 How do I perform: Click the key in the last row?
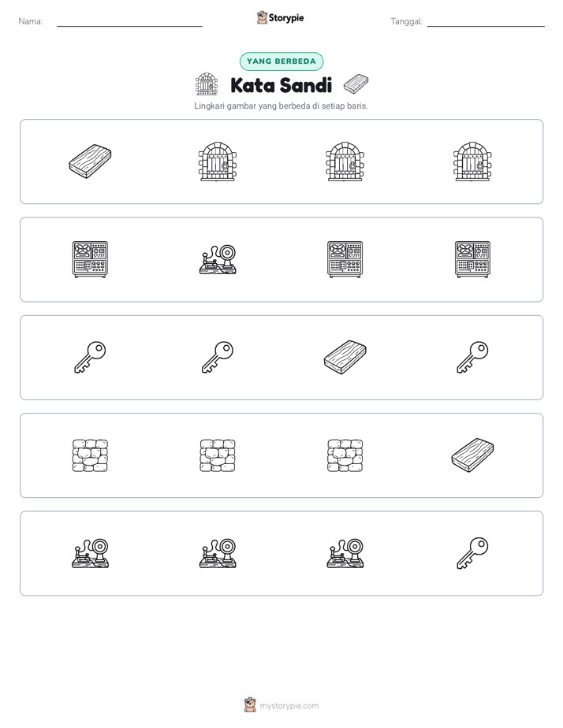click(x=472, y=553)
